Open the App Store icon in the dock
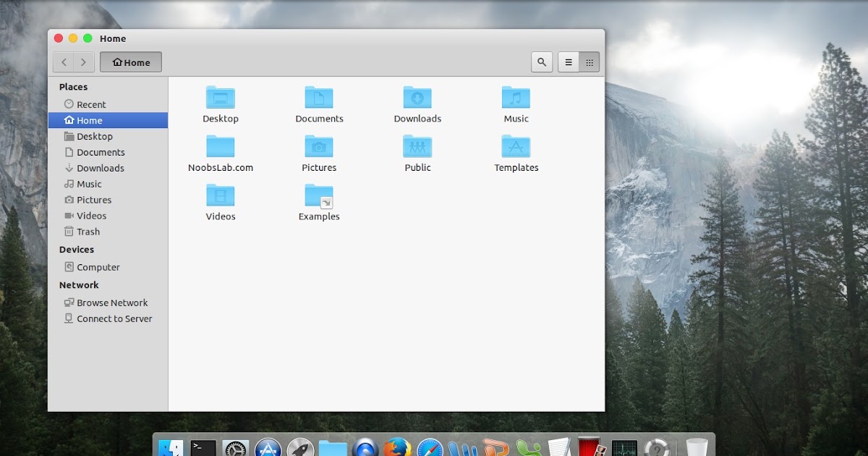868x456 pixels. [x=268, y=447]
